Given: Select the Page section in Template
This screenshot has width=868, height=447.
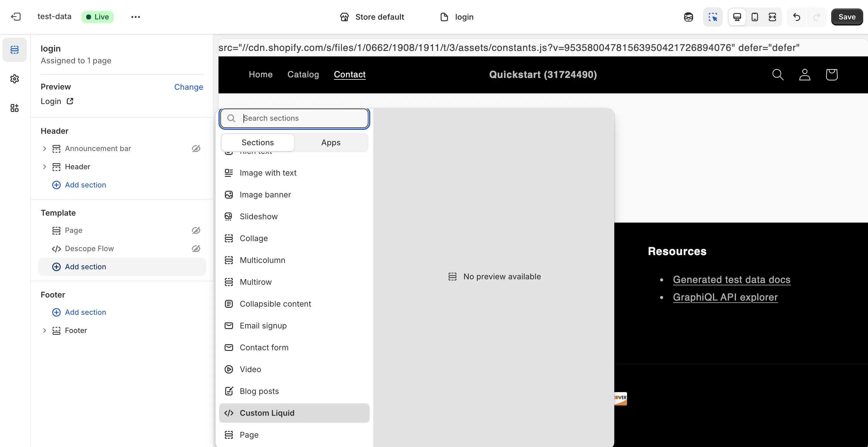Looking at the screenshot, I should 122,230.
